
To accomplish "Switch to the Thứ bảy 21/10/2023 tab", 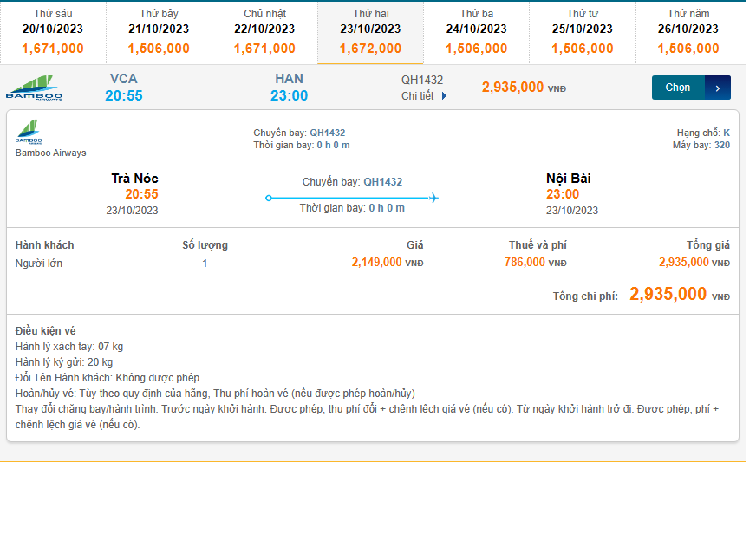I will pyautogui.click(x=159, y=32).
